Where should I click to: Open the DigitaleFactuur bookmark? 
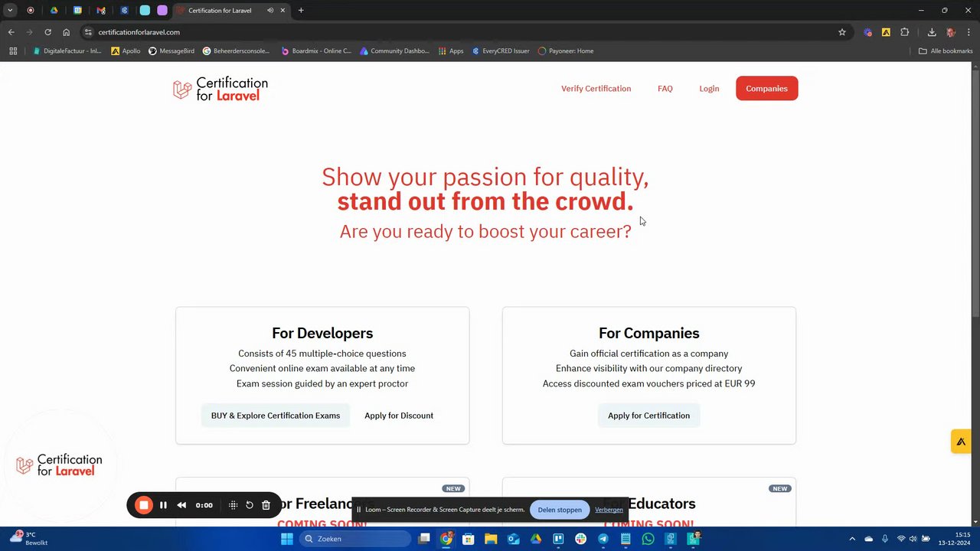[67, 51]
